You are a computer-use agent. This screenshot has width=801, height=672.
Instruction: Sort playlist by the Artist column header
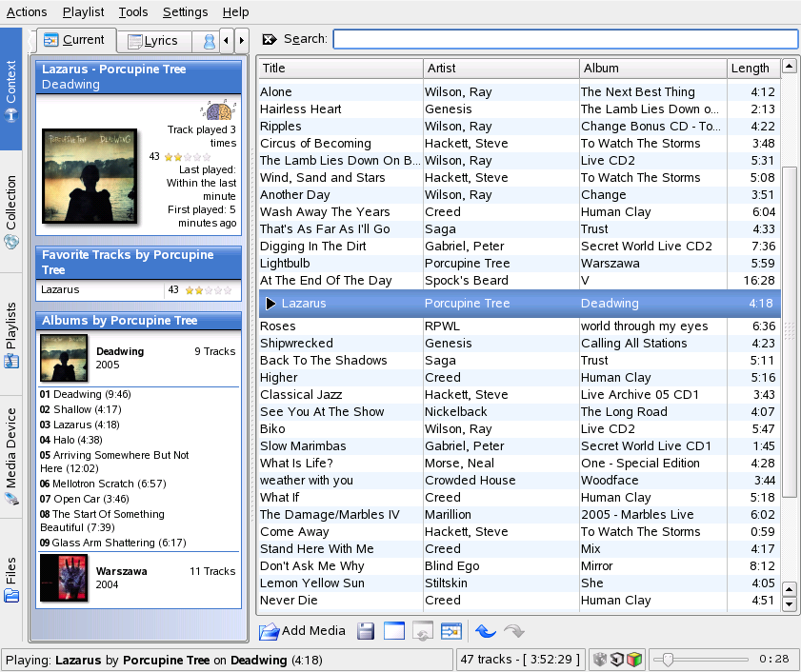(x=500, y=69)
